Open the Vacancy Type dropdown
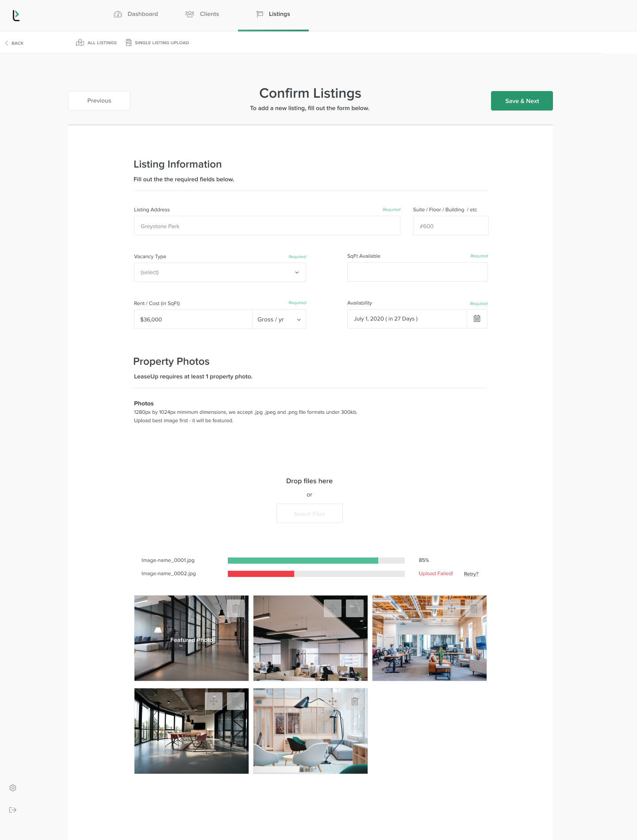 (x=220, y=272)
